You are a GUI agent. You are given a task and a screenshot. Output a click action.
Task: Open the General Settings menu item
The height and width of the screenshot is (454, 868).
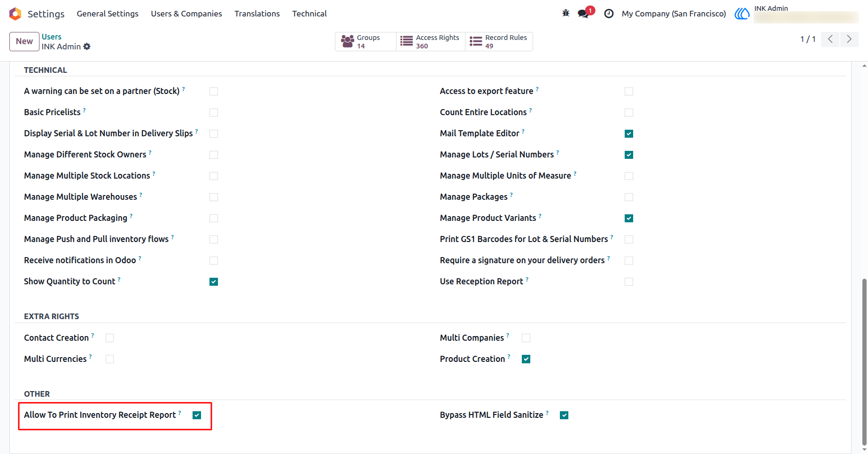point(108,14)
